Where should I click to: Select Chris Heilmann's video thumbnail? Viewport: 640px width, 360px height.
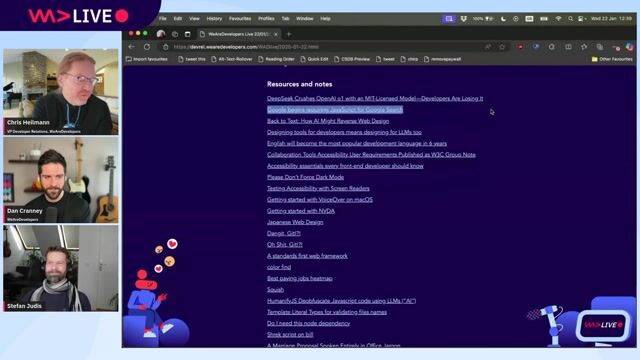click(x=61, y=92)
